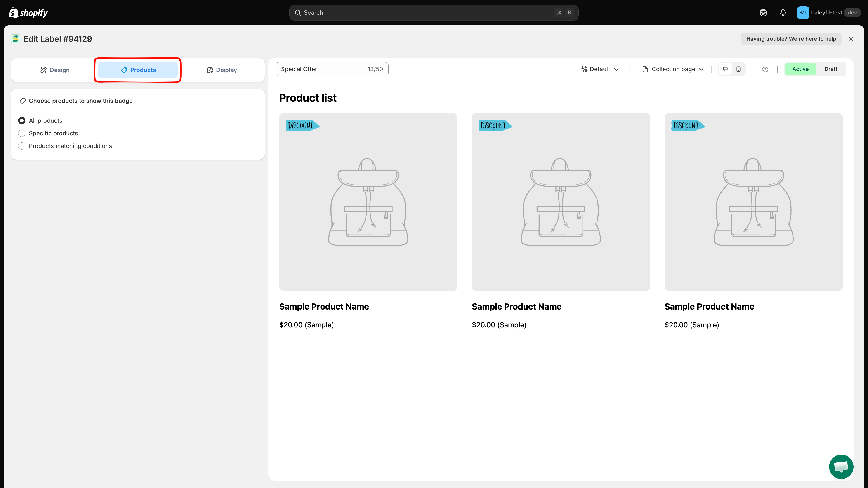
Task: Open the Products tab
Action: point(138,70)
